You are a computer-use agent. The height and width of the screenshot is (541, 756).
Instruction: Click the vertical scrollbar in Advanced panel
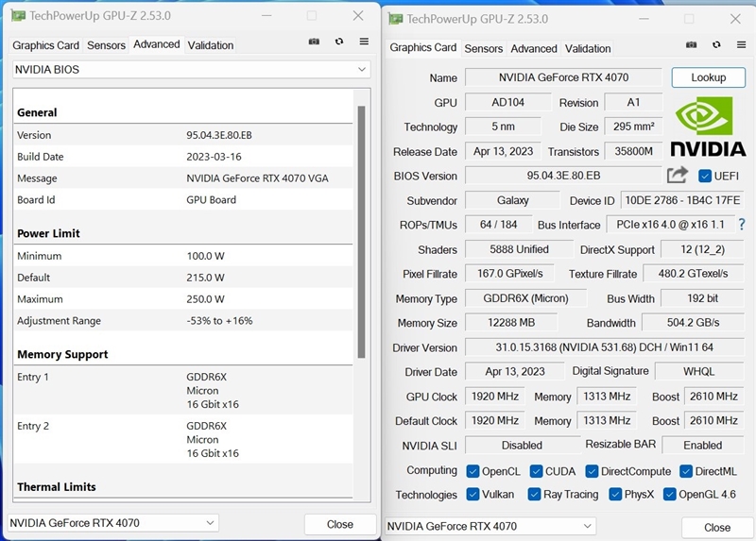coord(361,231)
